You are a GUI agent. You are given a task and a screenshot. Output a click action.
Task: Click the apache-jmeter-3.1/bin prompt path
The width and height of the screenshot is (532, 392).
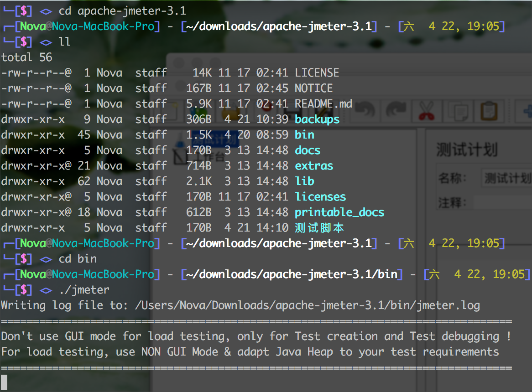pyautogui.click(x=292, y=274)
